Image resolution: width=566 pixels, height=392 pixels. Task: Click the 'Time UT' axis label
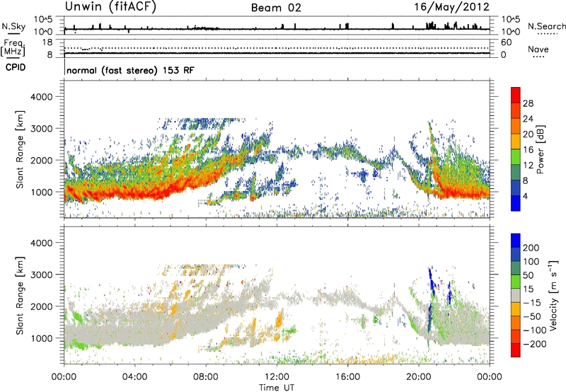tap(277, 388)
